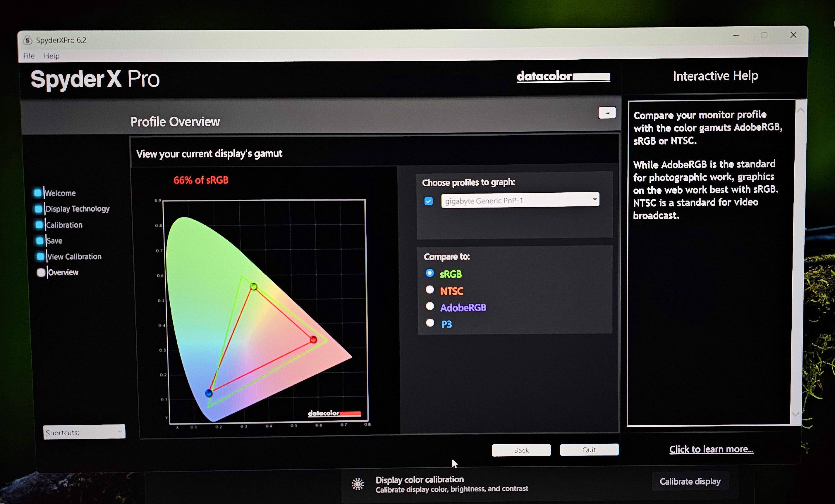835x504 pixels.
Task: Select the AdobeRGB compare radio button
Action: tap(430, 306)
